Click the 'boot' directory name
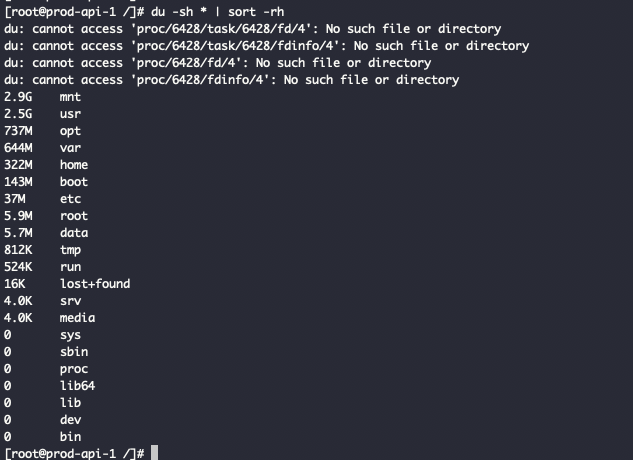The image size is (633, 460). [x=74, y=182]
